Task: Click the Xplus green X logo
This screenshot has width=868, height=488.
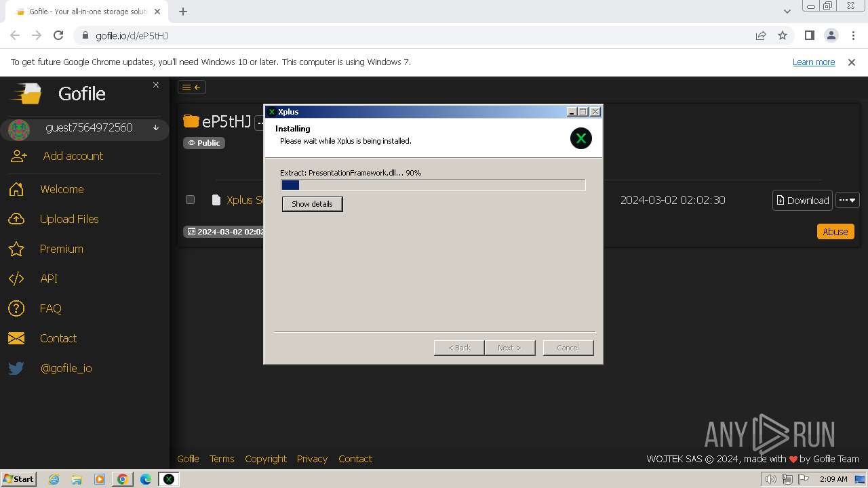Action: click(581, 138)
